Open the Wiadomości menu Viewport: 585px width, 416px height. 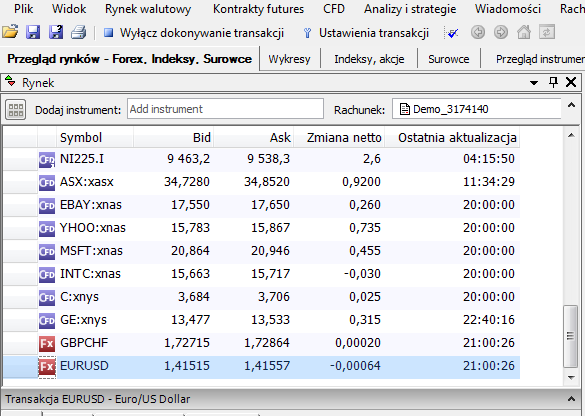tap(508, 9)
